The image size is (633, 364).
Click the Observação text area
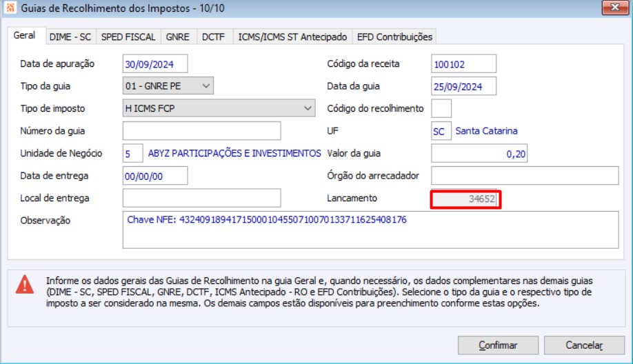(x=370, y=230)
